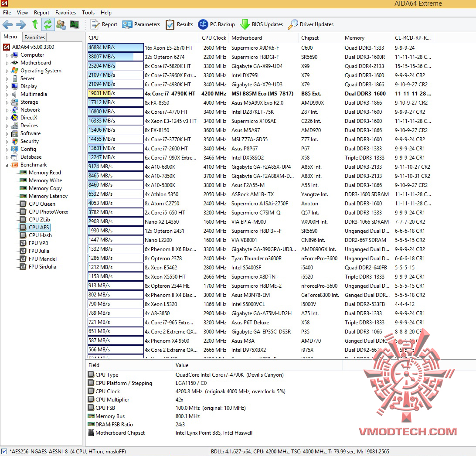Click the 46884 MB/s result bar
The image size is (476, 456).
coord(116,48)
